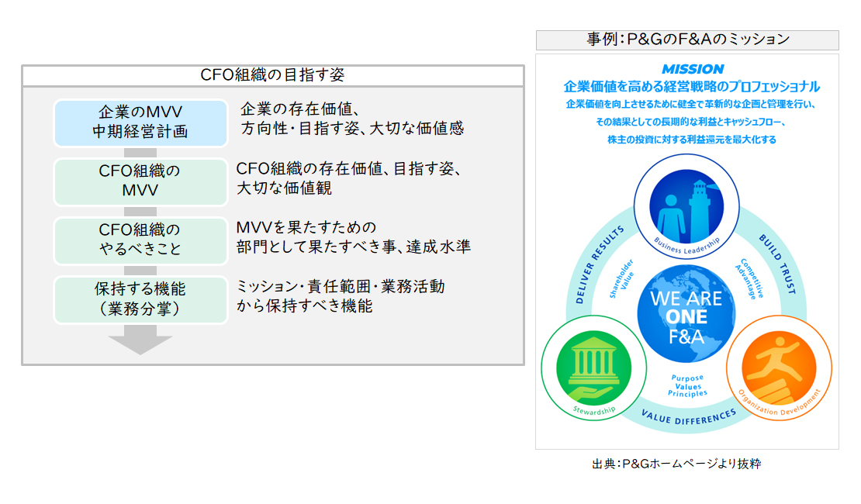Click text から保持すべき機能
The image size is (861, 504).
click(304, 306)
